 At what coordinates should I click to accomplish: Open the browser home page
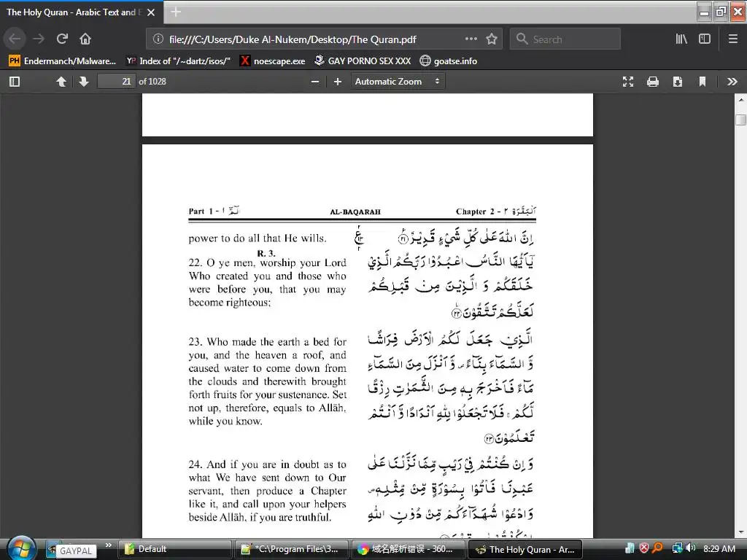click(85, 39)
